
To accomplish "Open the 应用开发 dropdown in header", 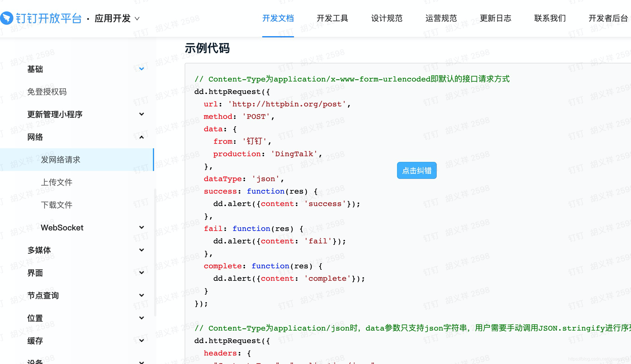I will 117,18.
